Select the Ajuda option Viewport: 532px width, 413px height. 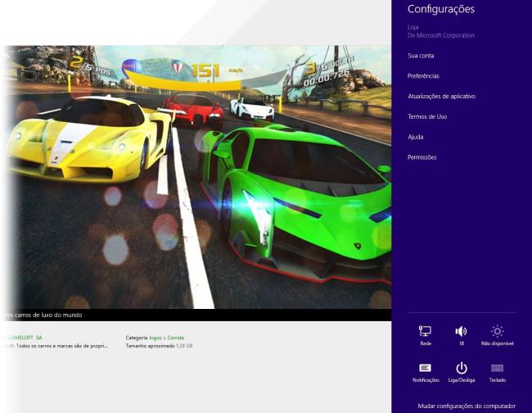click(415, 137)
